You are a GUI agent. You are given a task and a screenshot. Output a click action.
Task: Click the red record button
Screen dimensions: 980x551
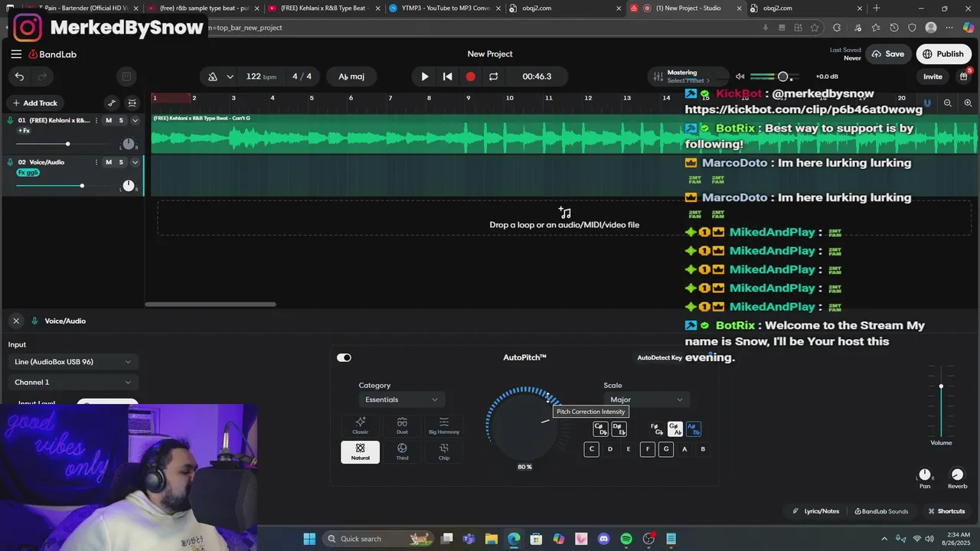pyautogui.click(x=471, y=77)
